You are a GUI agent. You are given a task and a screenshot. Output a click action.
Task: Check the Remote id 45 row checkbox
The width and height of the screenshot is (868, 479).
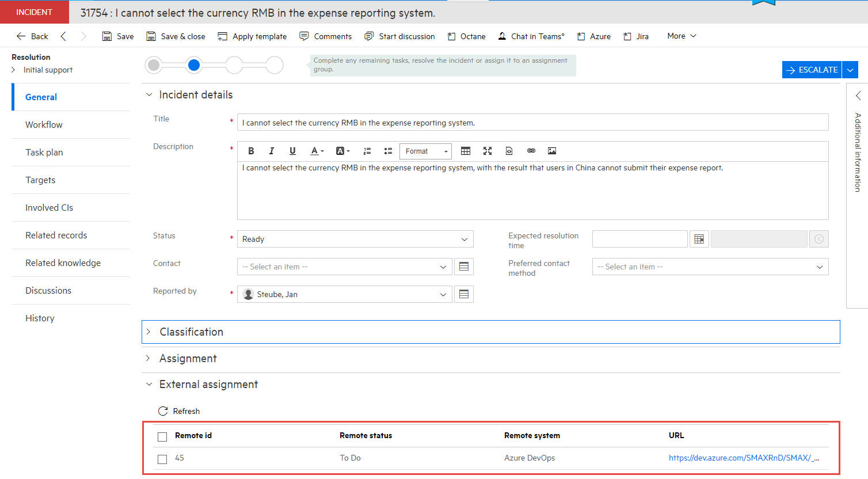[x=162, y=458]
